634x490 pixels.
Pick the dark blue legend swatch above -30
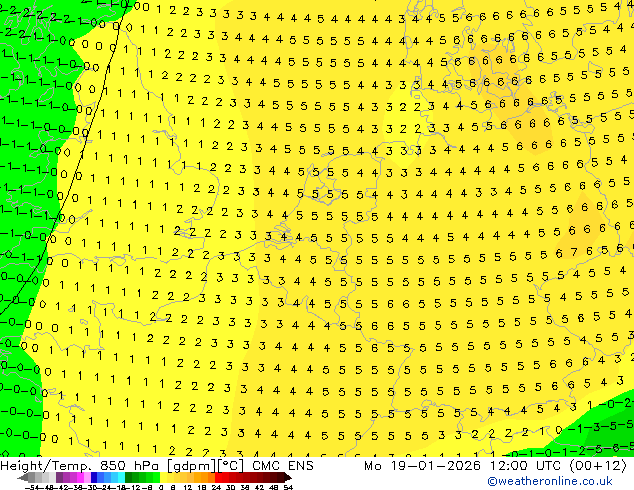[x=94, y=478]
